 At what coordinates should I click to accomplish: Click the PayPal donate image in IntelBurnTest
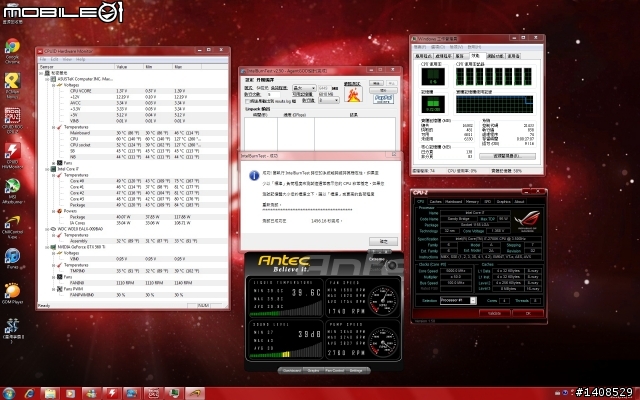pyautogui.click(x=383, y=99)
